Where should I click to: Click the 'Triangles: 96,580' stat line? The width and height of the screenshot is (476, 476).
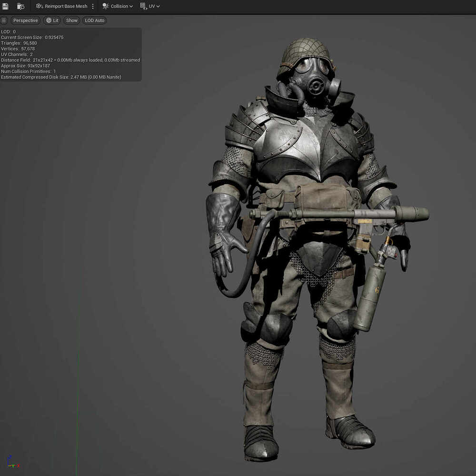[19, 43]
